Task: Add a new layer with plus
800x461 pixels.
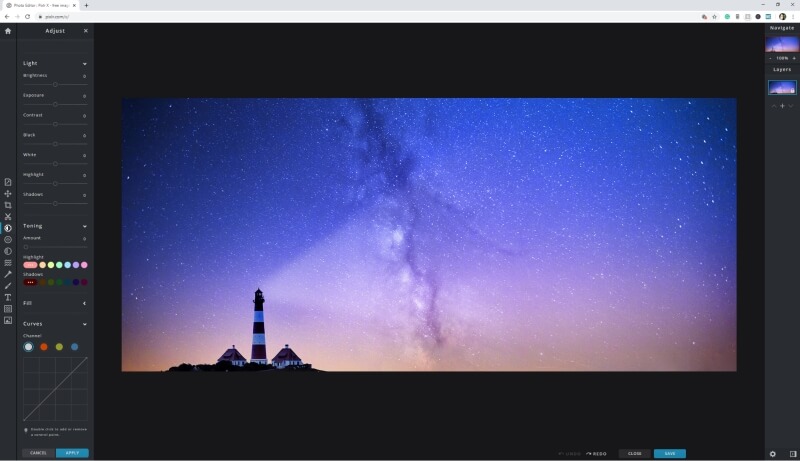Action: pyautogui.click(x=782, y=106)
